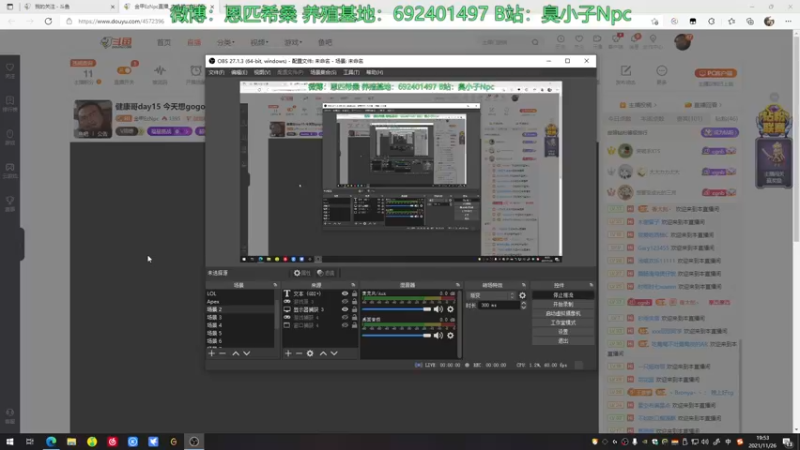Open scene transition properties gear
The image size is (800, 450).
coord(522,295)
